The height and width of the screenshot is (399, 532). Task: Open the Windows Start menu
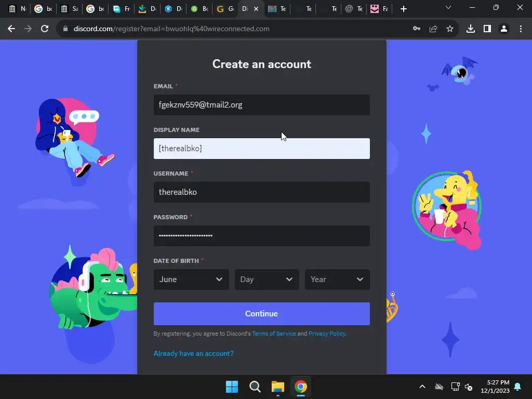(232, 387)
